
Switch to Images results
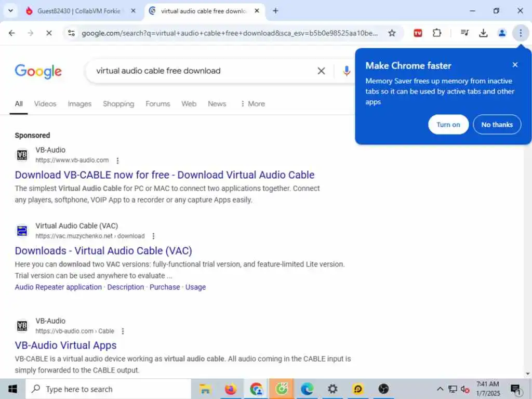pos(79,104)
